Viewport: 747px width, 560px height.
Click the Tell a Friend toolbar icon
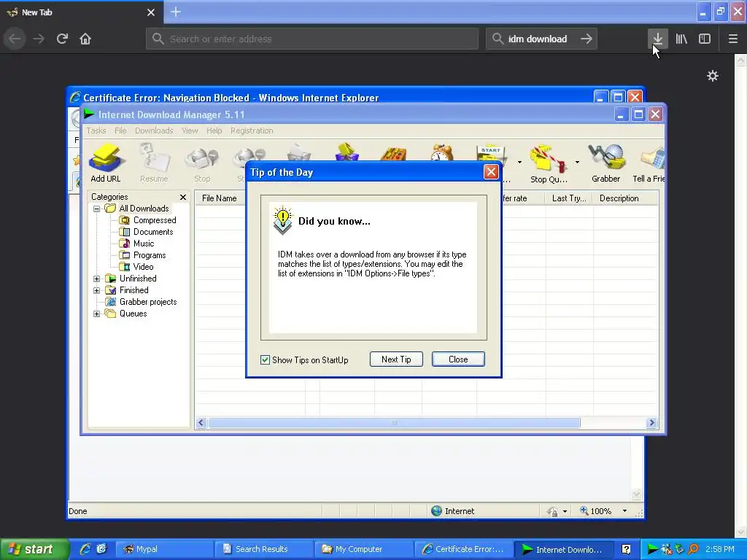[x=649, y=163]
